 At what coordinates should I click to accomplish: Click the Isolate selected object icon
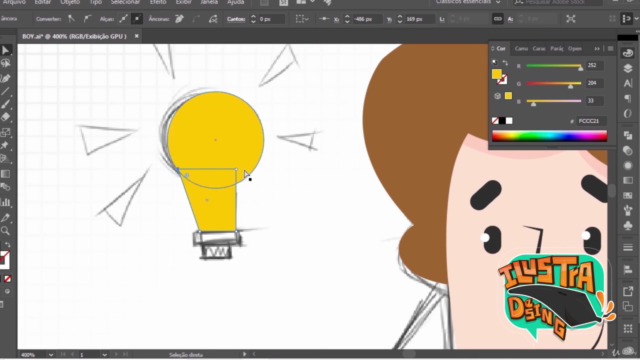tap(571, 19)
